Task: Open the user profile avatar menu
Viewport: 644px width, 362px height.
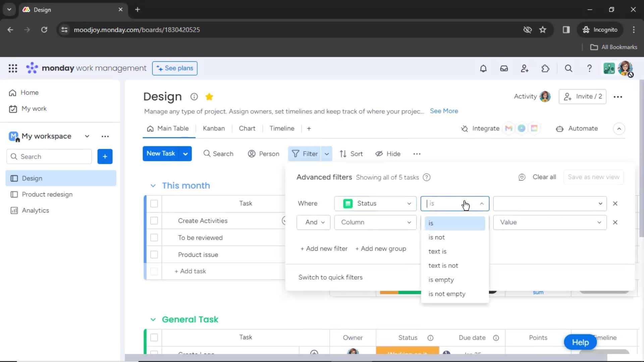Action: click(625, 68)
